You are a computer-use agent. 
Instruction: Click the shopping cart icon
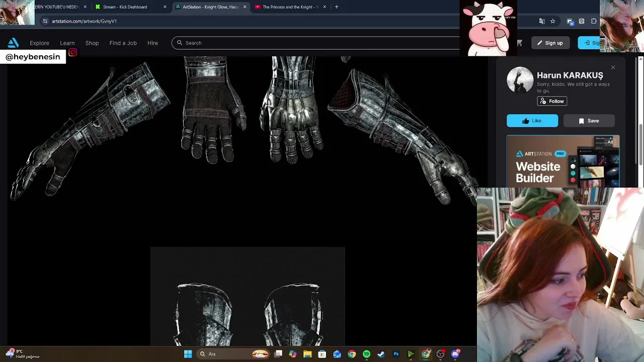click(519, 43)
